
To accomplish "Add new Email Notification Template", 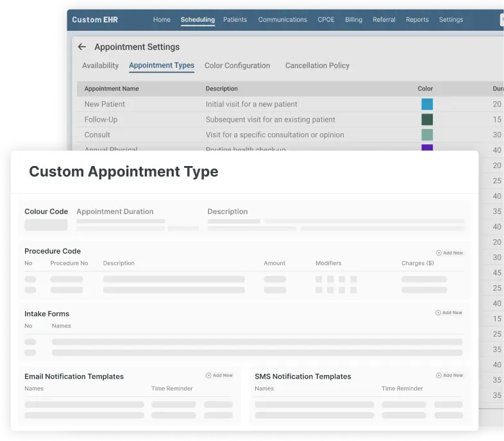I will point(208,376).
